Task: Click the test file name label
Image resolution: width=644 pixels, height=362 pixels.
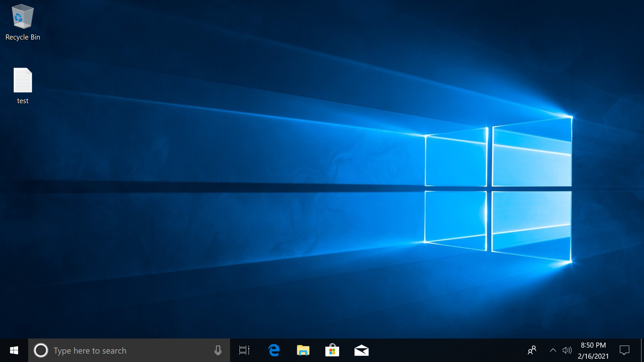Action: click(23, 101)
